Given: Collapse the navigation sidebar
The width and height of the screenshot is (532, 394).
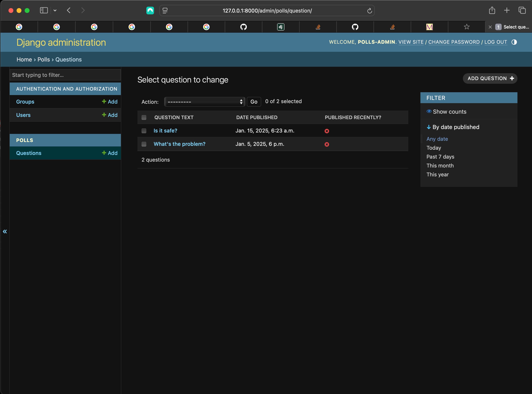Looking at the screenshot, I should pos(5,231).
